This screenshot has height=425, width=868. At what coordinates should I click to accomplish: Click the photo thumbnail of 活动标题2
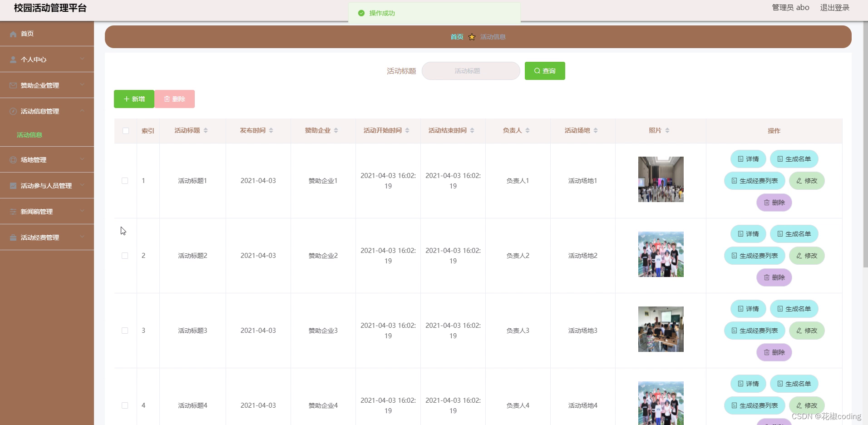661,254
